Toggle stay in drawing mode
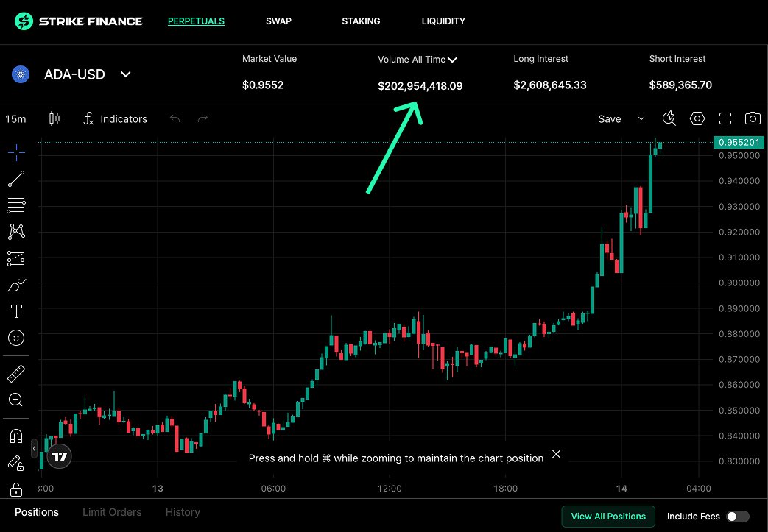Viewport: 768px width, 532px height. (x=16, y=463)
